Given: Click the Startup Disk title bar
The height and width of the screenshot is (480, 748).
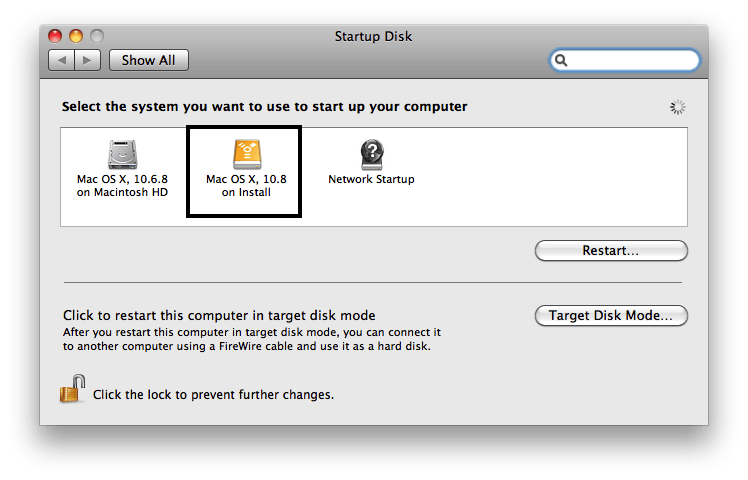Looking at the screenshot, I should [x=373, y=36].
